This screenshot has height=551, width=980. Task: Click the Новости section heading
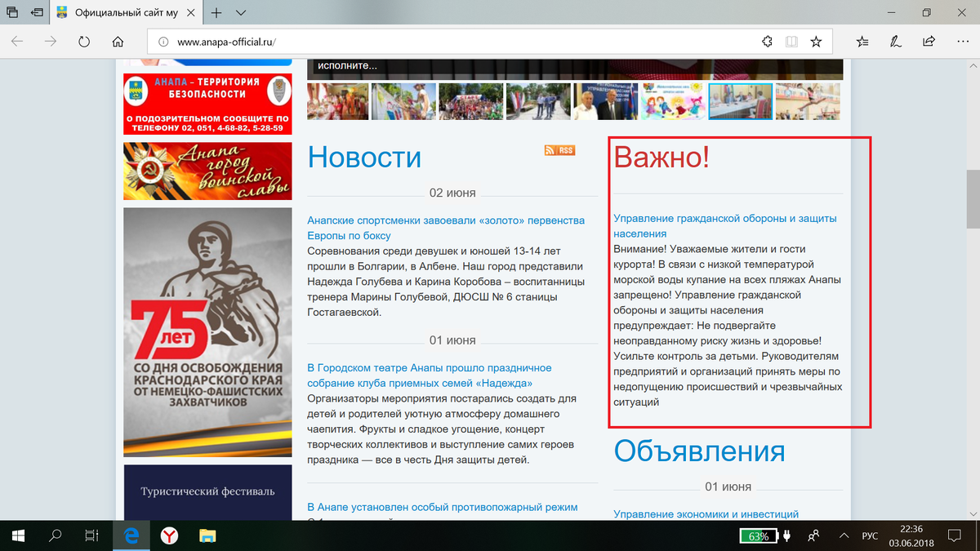(x=364, y=157)
